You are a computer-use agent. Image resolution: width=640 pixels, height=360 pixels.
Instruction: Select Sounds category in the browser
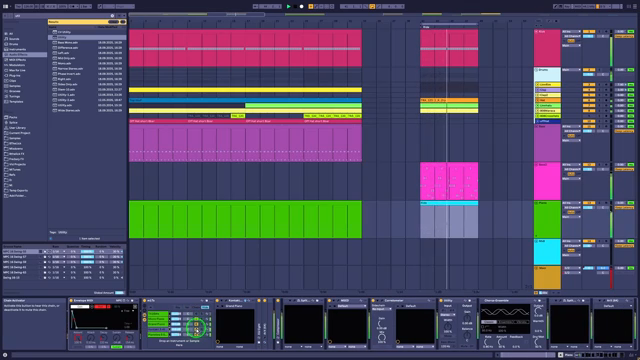(14, 39)
